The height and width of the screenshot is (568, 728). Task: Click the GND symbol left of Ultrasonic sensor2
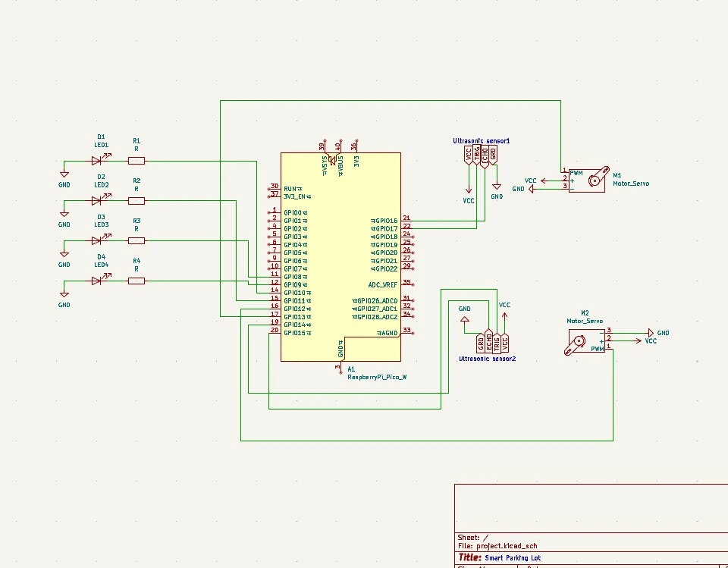(464, 319)
